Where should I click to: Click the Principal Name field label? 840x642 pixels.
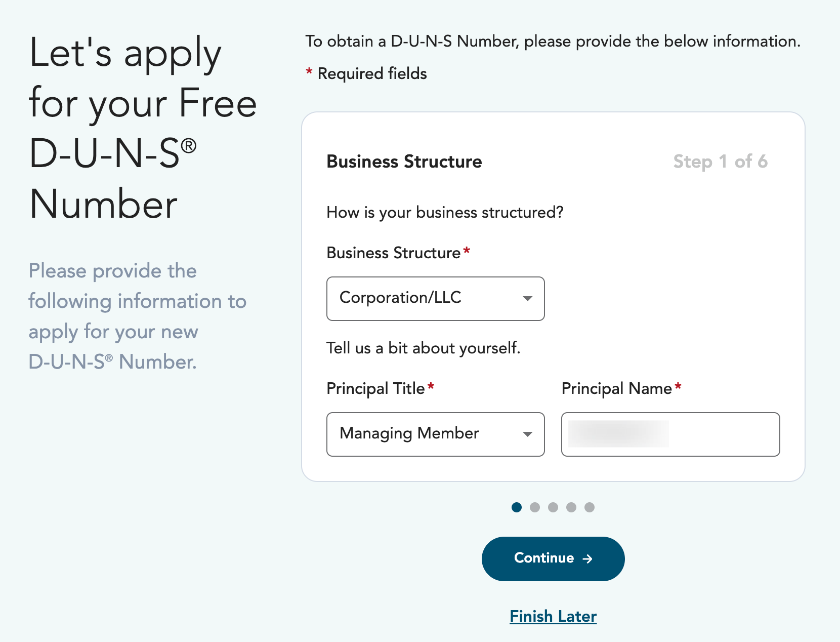click(616, 388)
